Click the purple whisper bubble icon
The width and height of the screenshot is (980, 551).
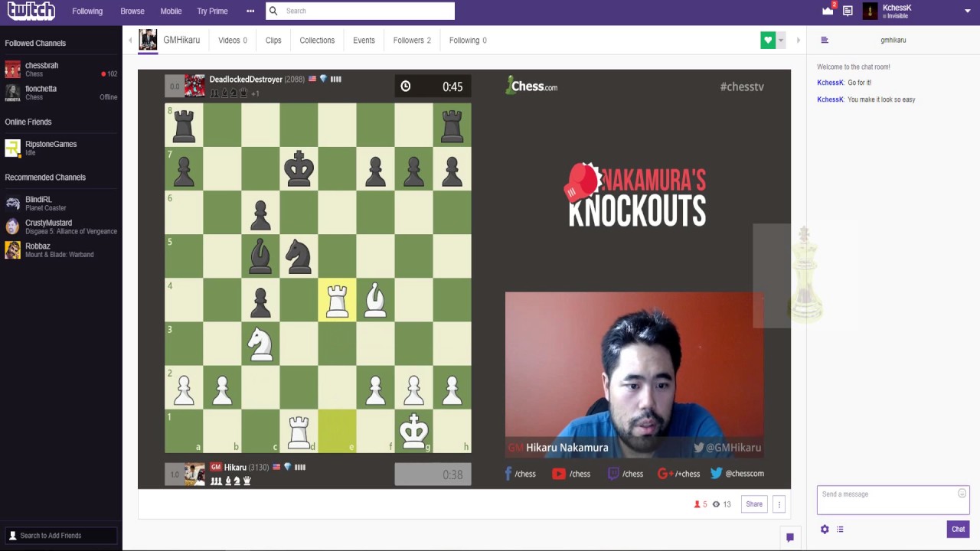(x=790, y=537)
